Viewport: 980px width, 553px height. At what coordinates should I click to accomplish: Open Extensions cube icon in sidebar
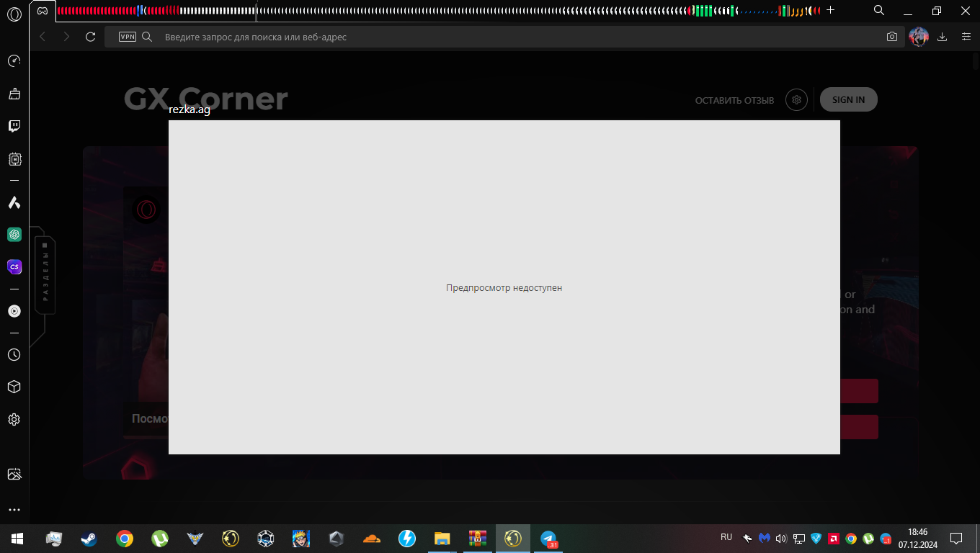pos(14,387)
